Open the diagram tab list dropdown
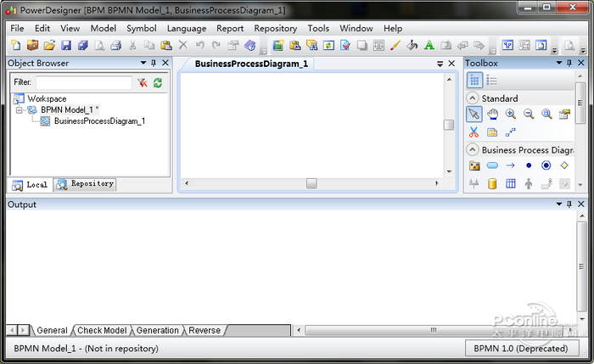 [x=440, y=64]
